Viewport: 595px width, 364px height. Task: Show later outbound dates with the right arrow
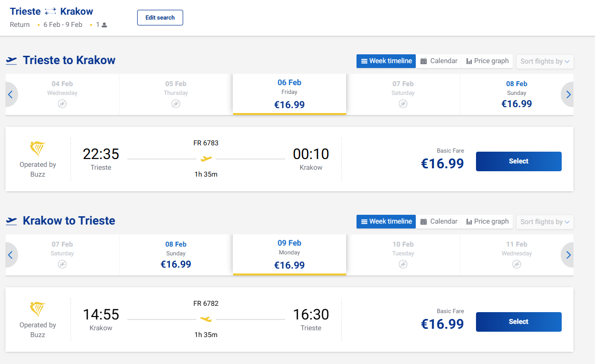[x=568, y=95]
